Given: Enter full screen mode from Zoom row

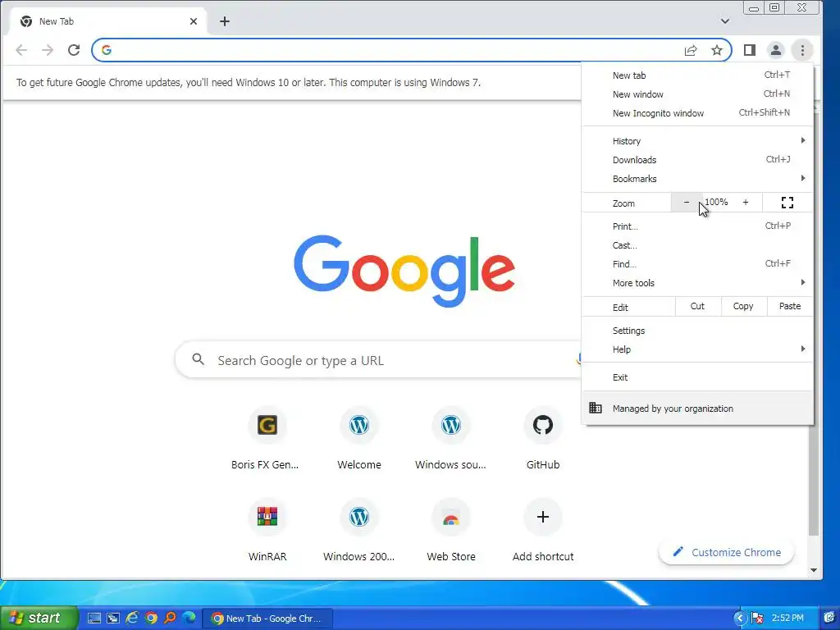Looking at the screenshot, I should click(787, 203).
